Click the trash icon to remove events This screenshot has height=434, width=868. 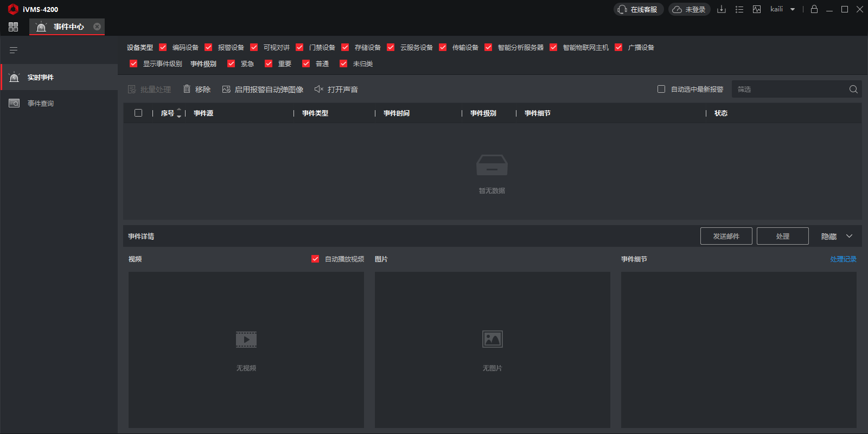click(187, 90)
